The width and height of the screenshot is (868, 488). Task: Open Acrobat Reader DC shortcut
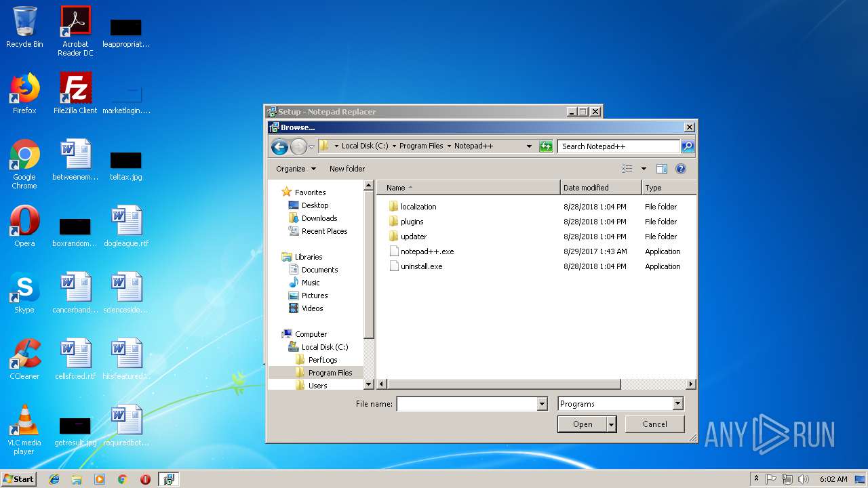(75, 31)
